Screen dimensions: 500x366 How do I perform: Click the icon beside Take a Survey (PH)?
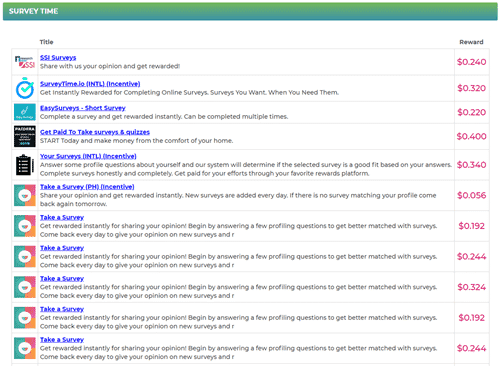click(x=25, y=195)
